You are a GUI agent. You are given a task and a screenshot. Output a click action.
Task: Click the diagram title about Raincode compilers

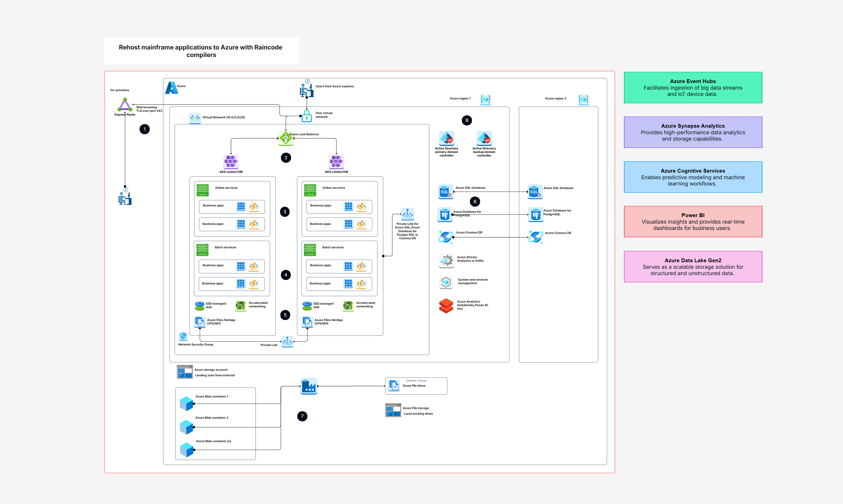pos(201,51)
